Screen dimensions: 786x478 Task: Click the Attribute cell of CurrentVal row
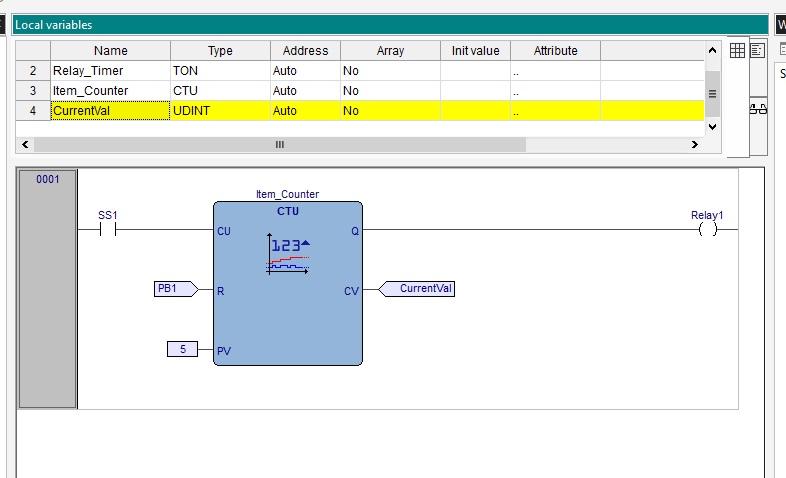tap(555, 111)
